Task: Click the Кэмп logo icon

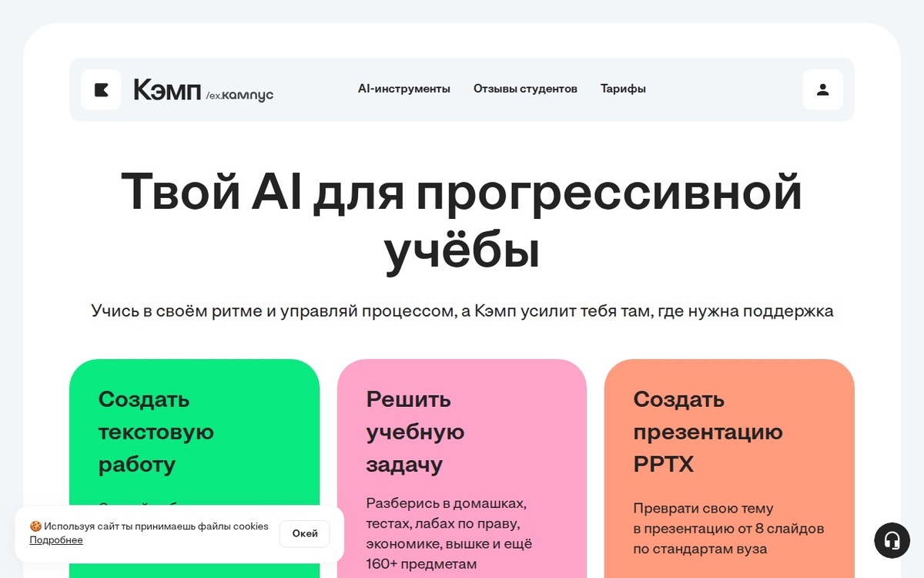Action: tap(101, 89)
